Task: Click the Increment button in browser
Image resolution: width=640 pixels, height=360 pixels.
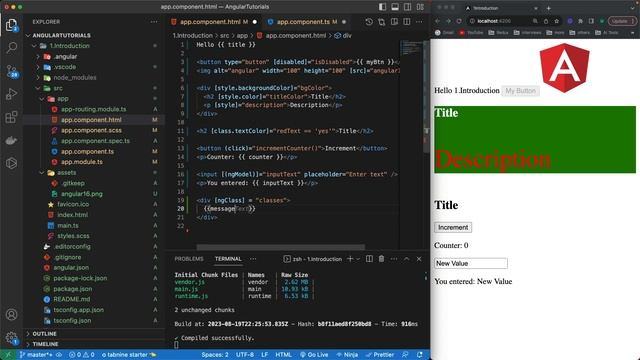Action: point(453,227)
